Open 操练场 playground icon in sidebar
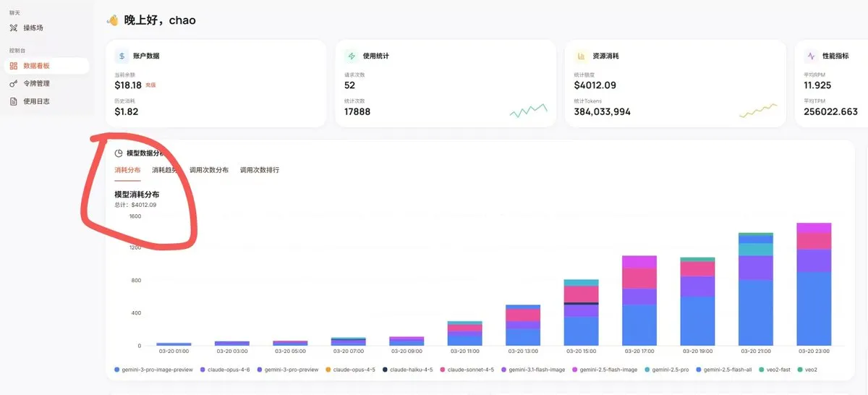Image resolution: width=868 pixels, height=395 pixels. point(13,27)
